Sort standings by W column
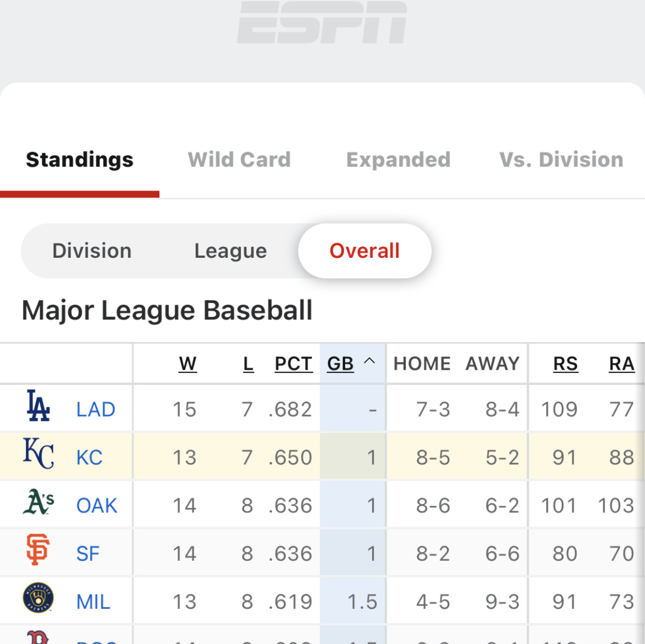This screenshot has height=644, width=645. coord(187,364)
